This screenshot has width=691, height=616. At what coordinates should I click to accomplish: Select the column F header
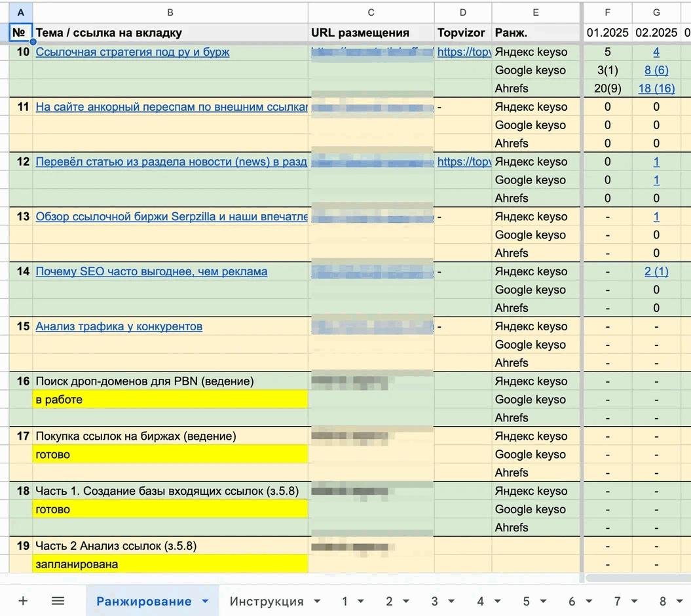pyautogui.click(x=607, y=12)
